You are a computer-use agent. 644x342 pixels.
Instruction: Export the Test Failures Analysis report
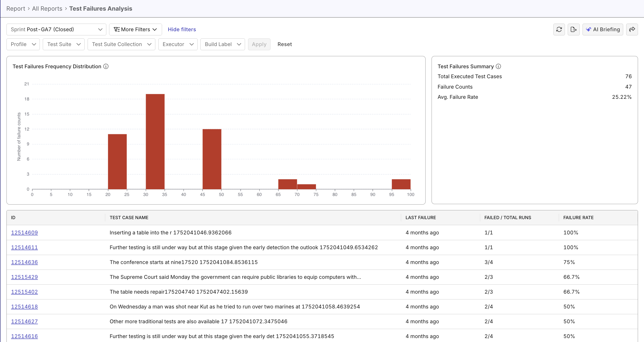[574, 29]
